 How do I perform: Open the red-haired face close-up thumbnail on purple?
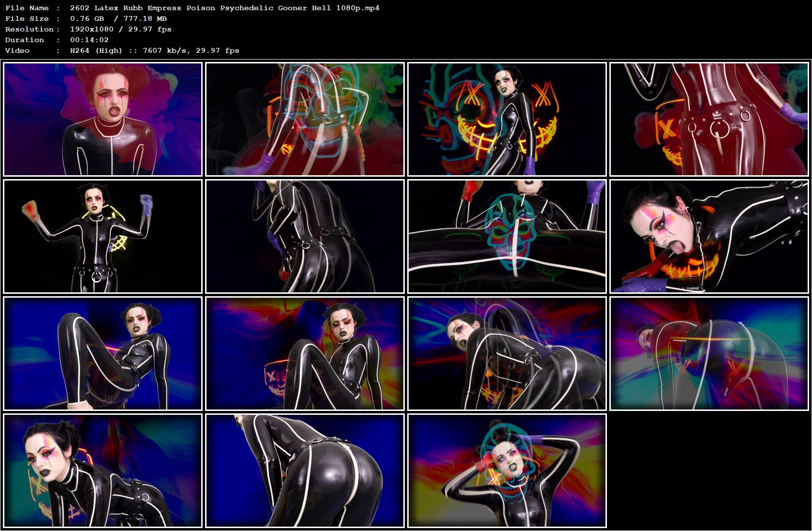103,119
